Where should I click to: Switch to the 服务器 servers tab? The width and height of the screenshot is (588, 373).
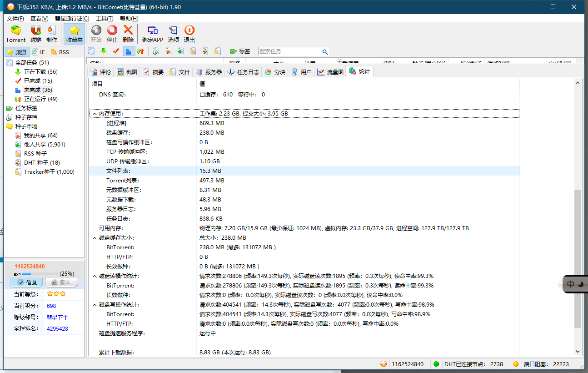(209, 72)
